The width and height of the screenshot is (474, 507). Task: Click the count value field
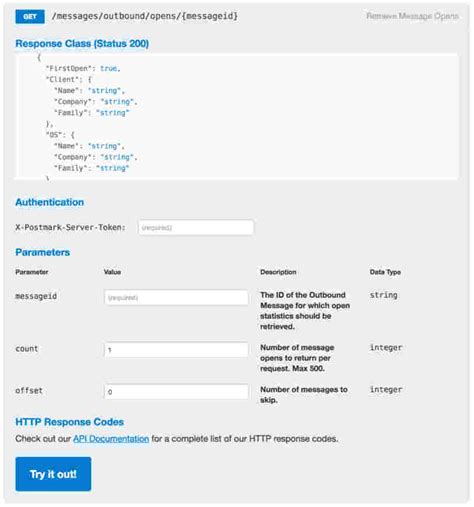pyautogui.click(x=176, y=350)
